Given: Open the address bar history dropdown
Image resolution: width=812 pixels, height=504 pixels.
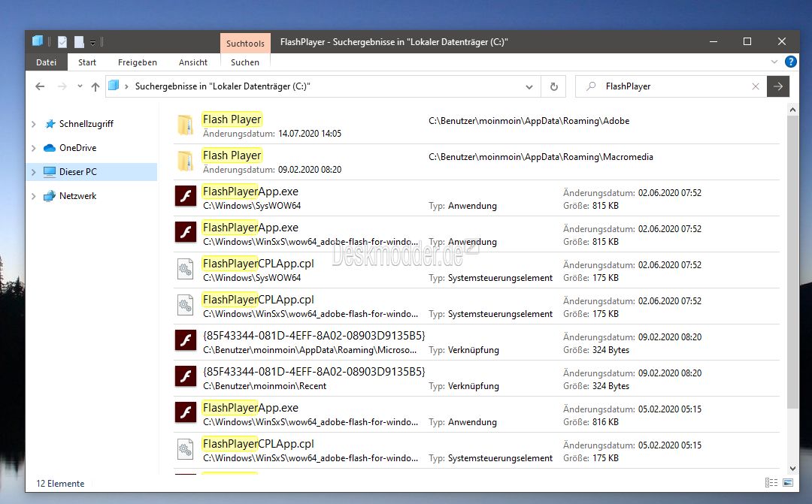Looking at the screenshot, I should [x=529, y=87].
